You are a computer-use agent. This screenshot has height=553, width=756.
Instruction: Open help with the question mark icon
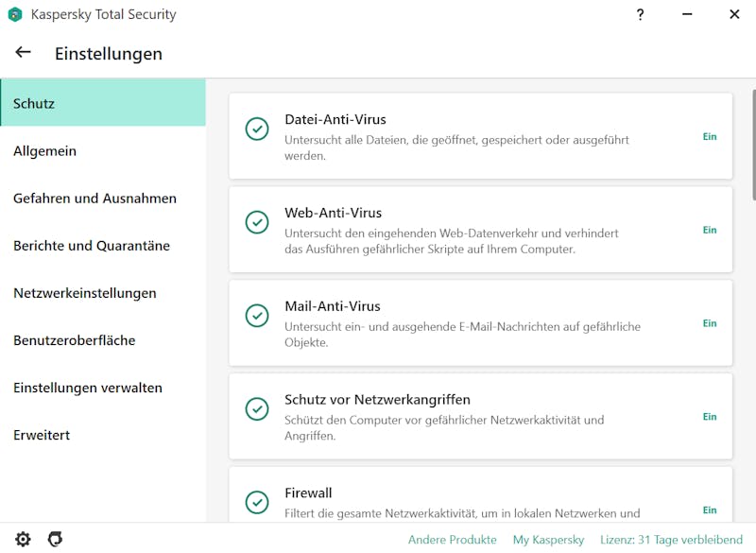click(x=640, y=14)
